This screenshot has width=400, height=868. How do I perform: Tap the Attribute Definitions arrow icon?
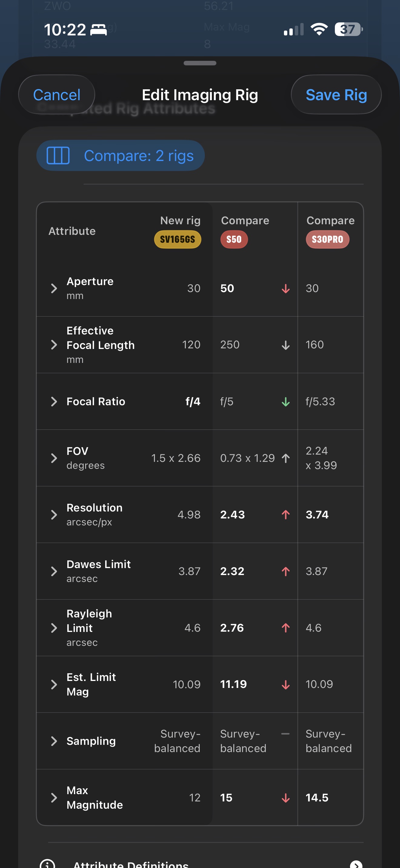tap(356, 865)
